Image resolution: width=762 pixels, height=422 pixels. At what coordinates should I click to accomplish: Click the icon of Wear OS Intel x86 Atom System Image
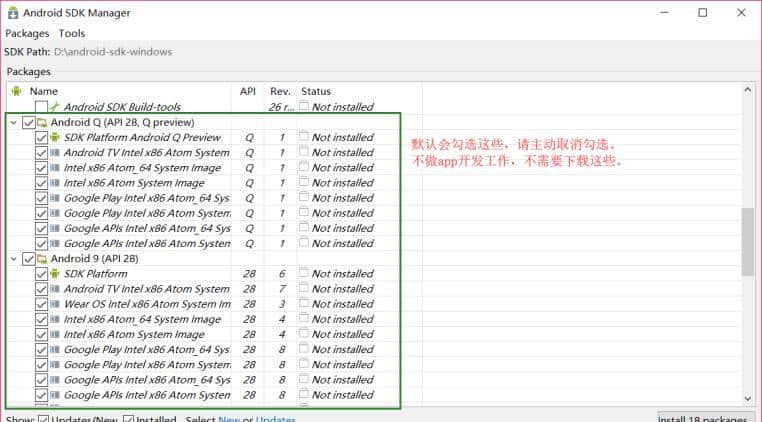click(x=54, y=304)
